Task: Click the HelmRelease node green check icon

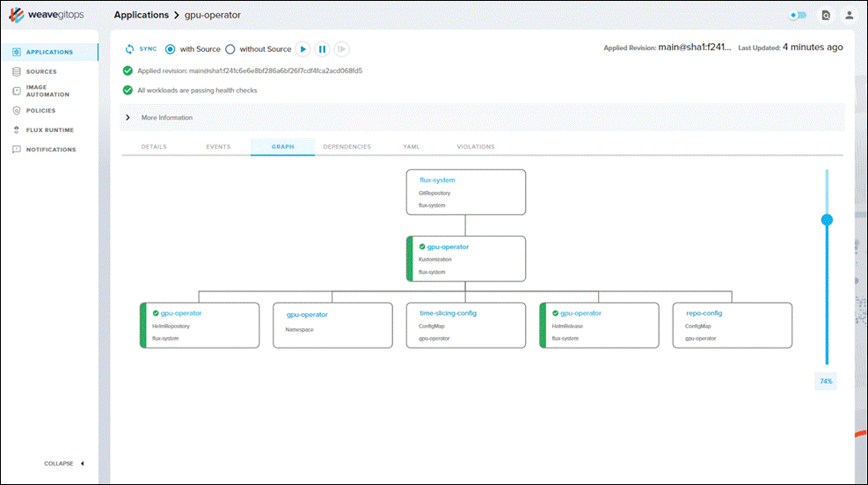Action: 555,313
